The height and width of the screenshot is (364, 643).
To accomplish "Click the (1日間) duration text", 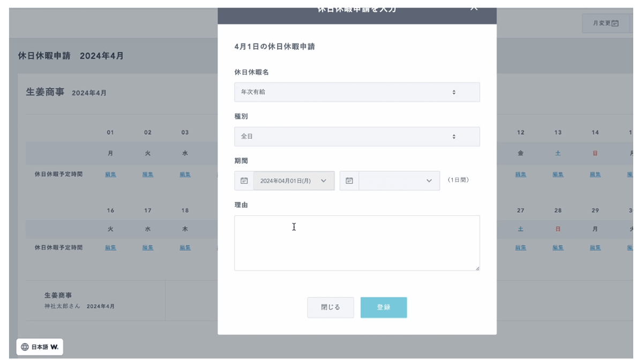I will pos(458,180).
